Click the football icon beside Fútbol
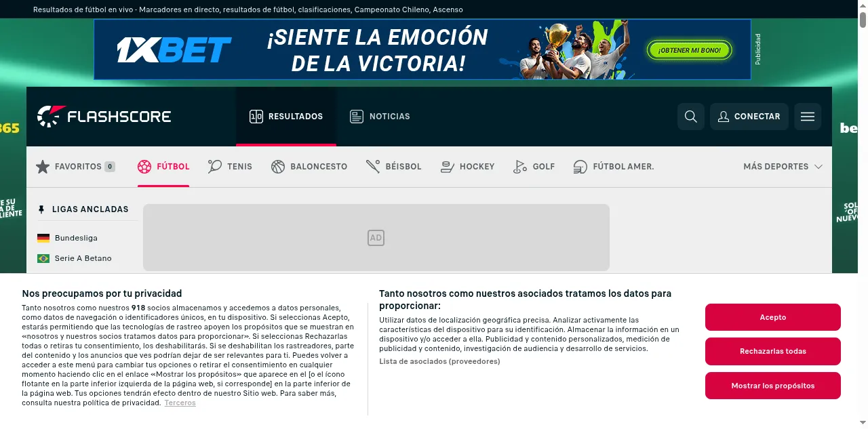This screenshot has height=429, width=868. click(x=144, y=167)
